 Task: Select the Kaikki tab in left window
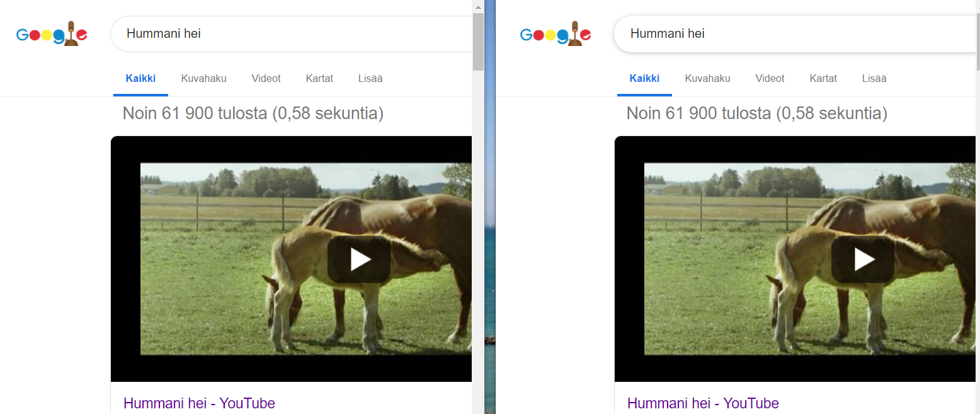pyautogui.click(x=140, y=79)
